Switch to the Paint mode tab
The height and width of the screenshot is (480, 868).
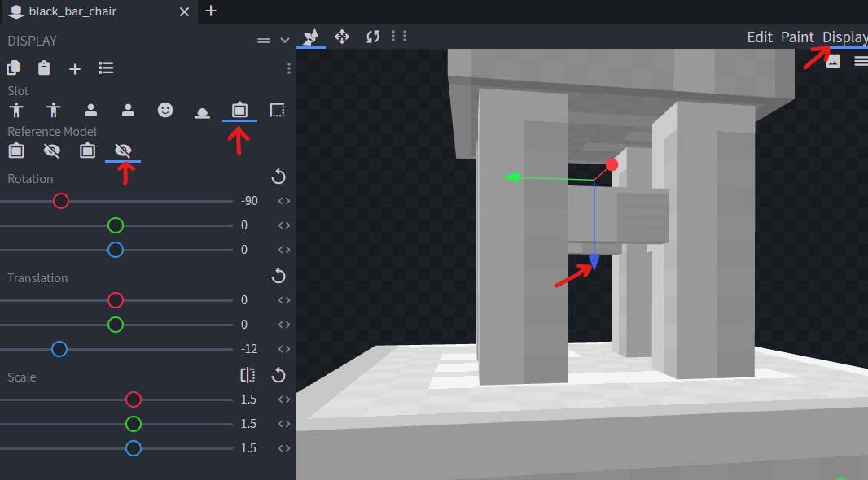[797, 37]
